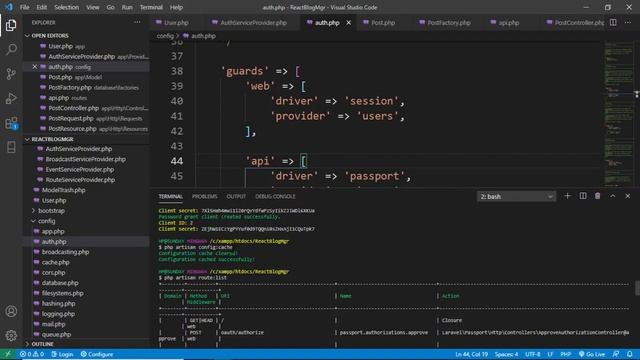The width and height of the screenshot is (640, 360).
Task: Click the remote window indicator in status bar
Action: [x=7, y=354]
